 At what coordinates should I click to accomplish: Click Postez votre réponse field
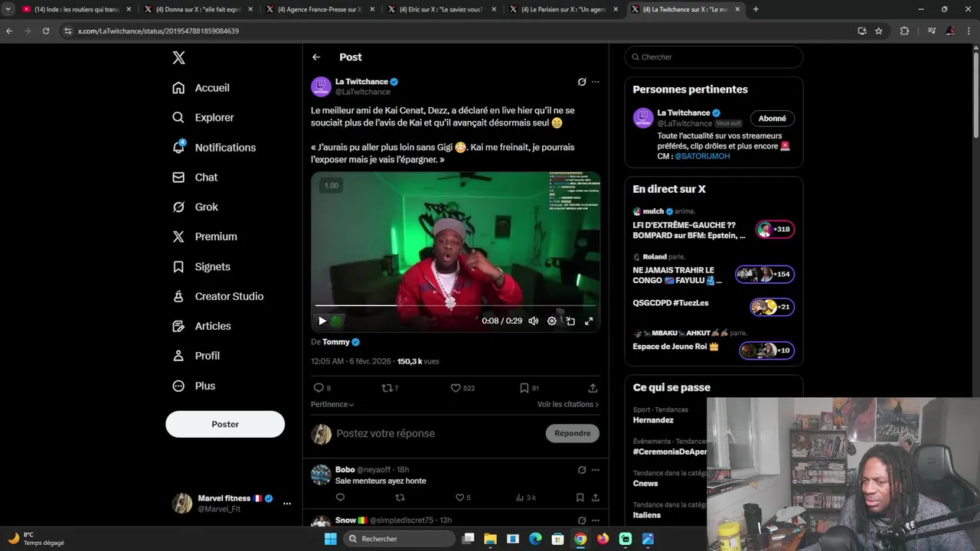pyautogui.click(x=436, y=433)
